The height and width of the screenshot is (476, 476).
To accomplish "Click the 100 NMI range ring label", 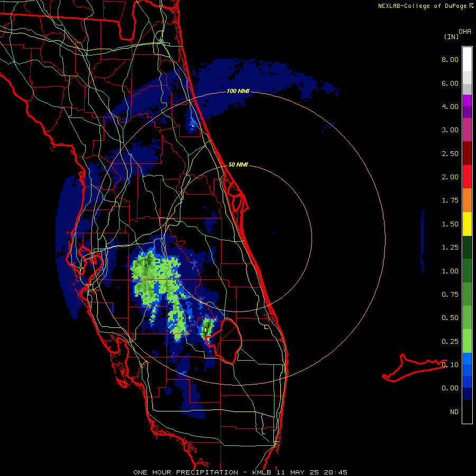I will click(x=237, y=91).
